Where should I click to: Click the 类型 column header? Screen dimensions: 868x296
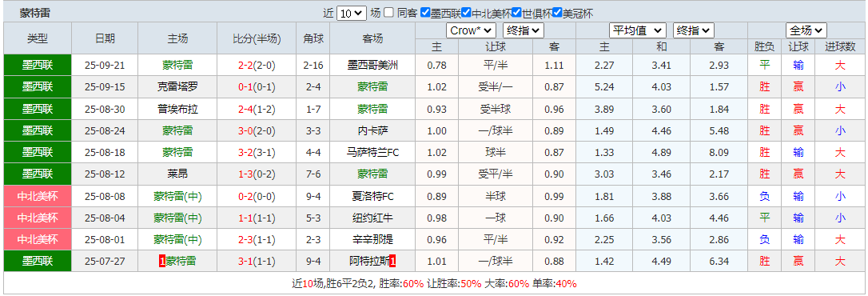pyautogui.click(x=38, y=38)
